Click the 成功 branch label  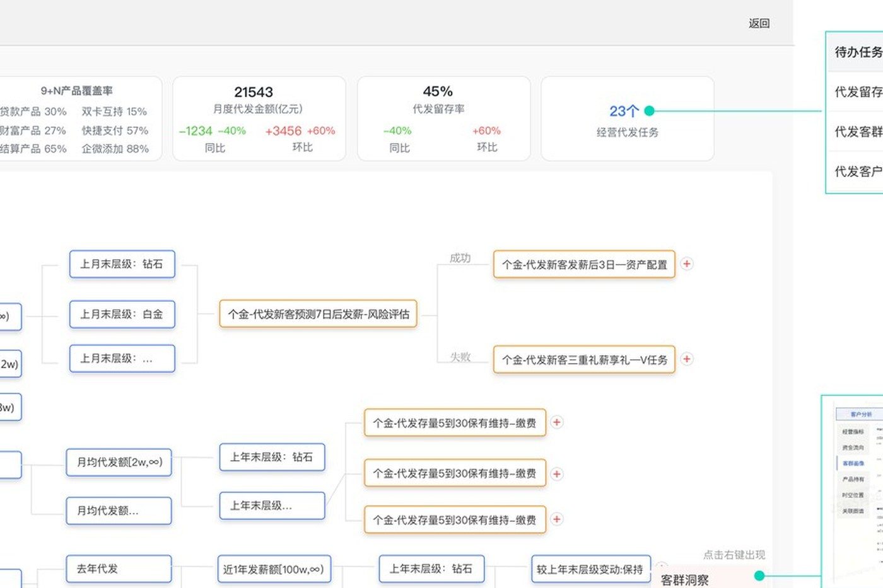click(x=460, y=258)
